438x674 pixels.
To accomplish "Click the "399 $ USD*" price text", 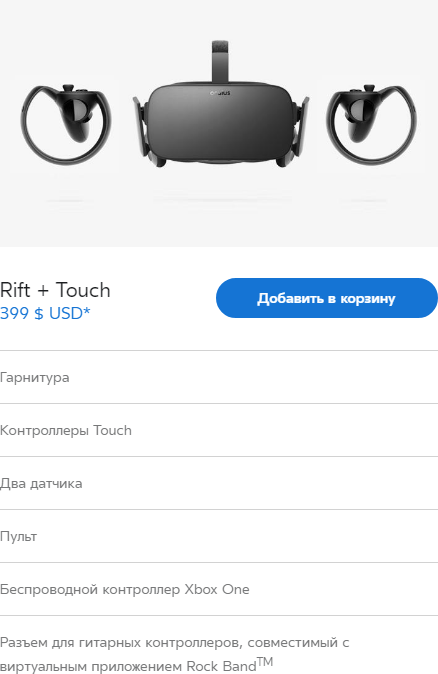I will [45, 313].
